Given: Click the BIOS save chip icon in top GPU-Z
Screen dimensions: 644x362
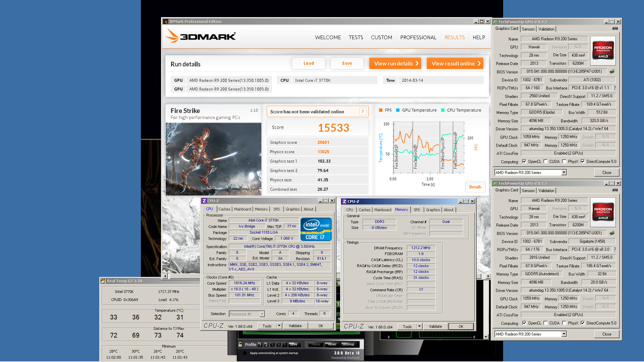Looking at the screenshot, I should [612, 71].
